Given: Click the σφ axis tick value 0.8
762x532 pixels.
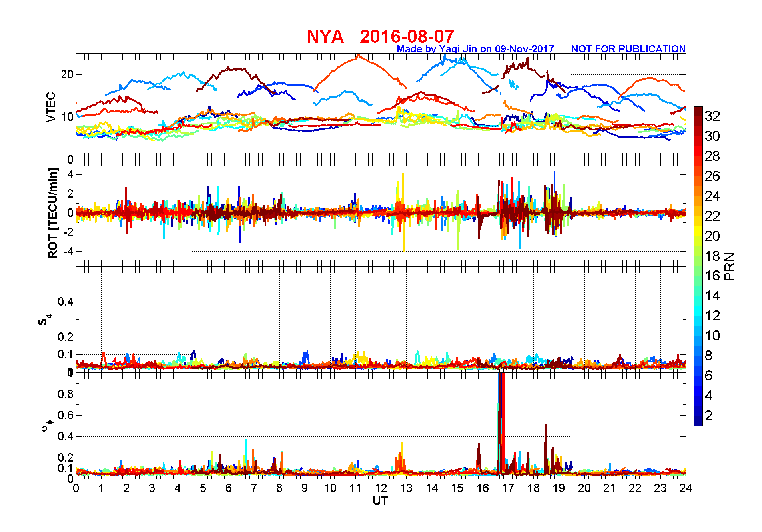Looking at the screenshot, I should [x=66, y=394].
